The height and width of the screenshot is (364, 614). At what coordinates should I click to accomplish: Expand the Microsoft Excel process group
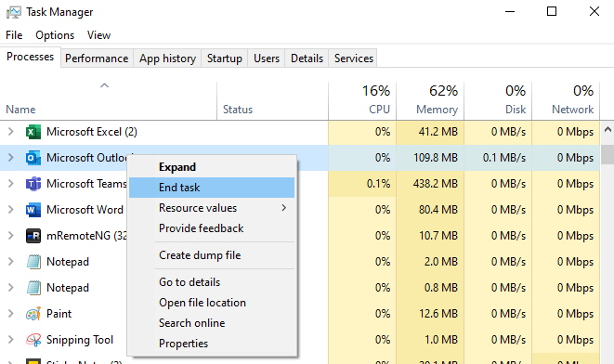tap(11, 132)
